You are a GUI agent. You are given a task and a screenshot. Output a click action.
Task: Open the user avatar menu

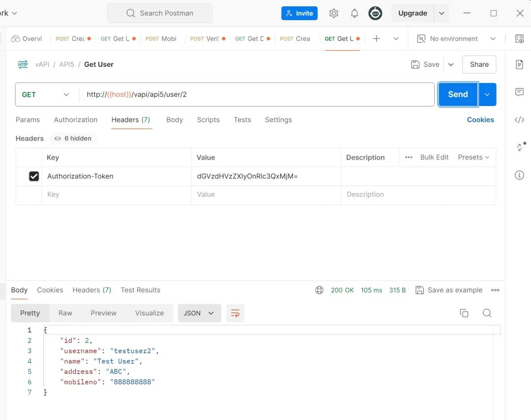tap(375, 13)
